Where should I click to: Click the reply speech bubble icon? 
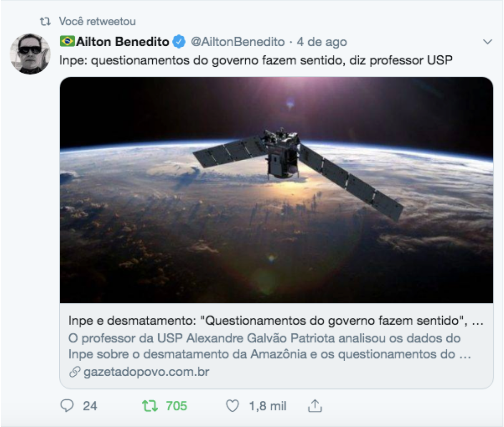point(67,406)
